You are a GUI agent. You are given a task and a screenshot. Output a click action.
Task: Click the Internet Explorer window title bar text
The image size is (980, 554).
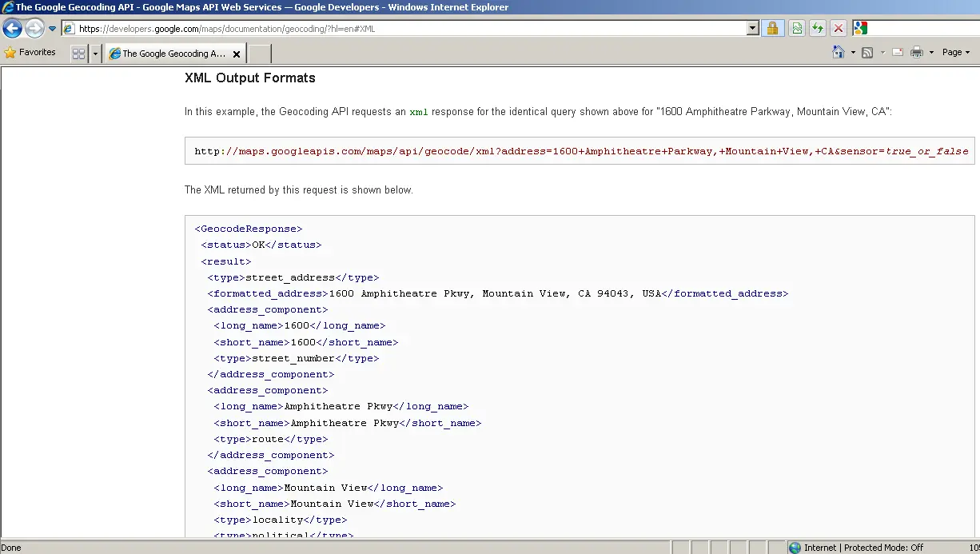tap(262, 7)
